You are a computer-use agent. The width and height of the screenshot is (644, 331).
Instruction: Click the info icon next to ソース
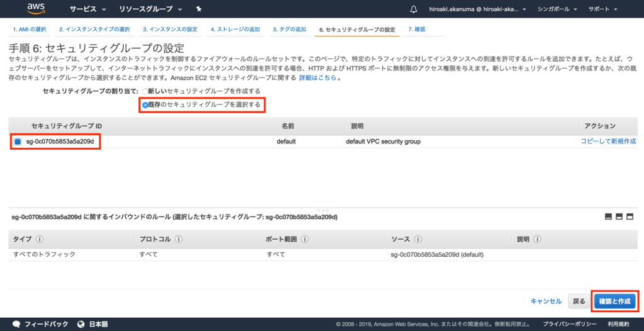coord(418,239)
